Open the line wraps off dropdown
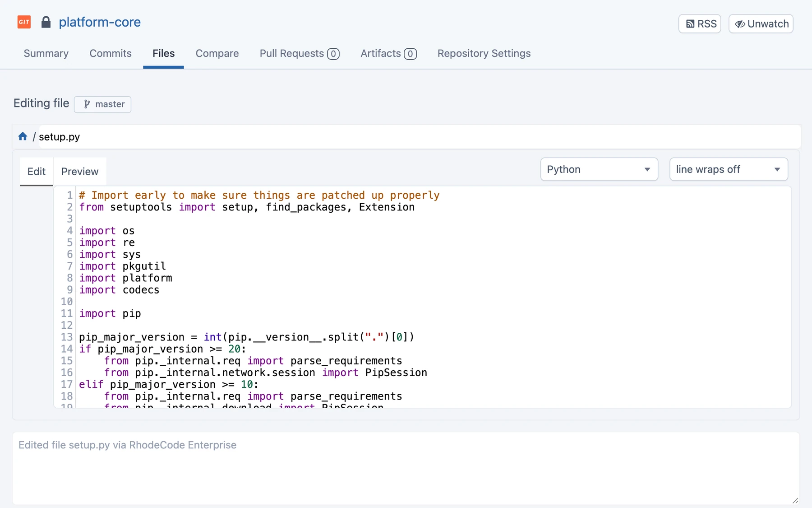 point(729,169)
